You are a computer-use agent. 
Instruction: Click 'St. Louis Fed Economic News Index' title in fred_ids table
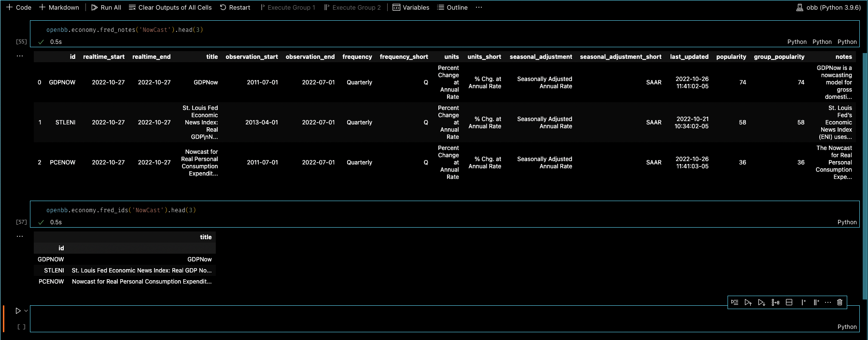(141, 271)
